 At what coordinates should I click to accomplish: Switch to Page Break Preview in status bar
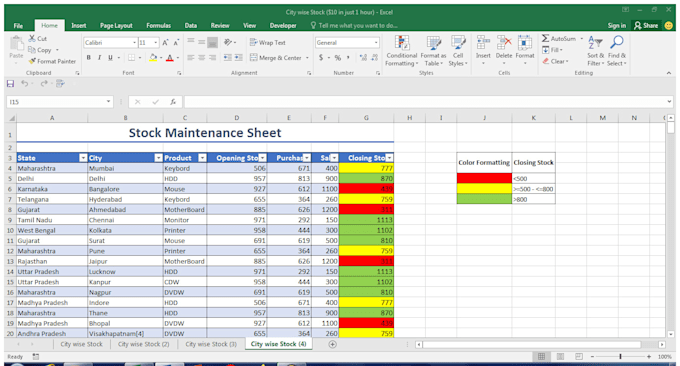click(579, 356)
